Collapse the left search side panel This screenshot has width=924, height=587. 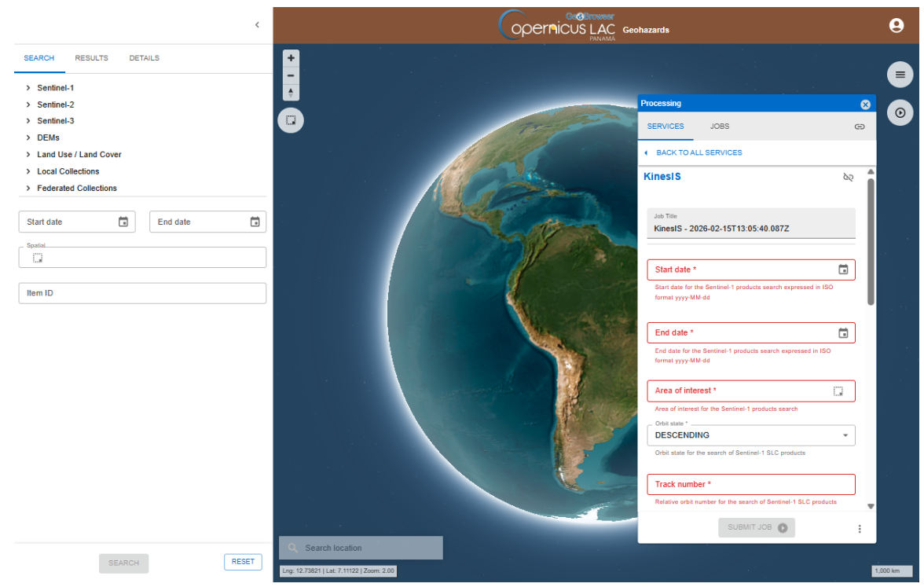(257, 25)
